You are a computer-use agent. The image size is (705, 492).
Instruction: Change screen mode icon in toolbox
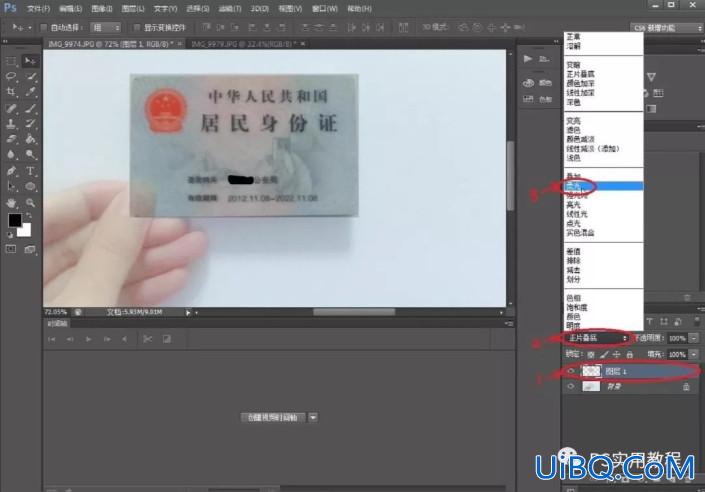pyautogui.click(x=30, y=249)
